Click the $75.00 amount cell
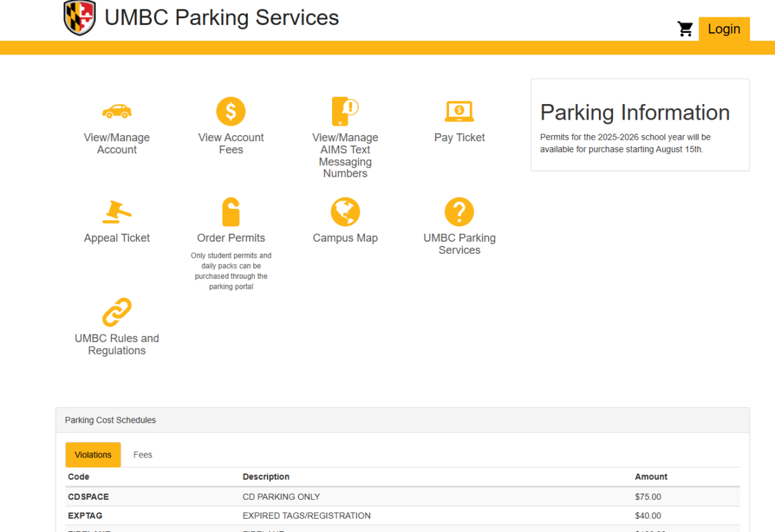The image size is (775, 532). click(648, 497)
